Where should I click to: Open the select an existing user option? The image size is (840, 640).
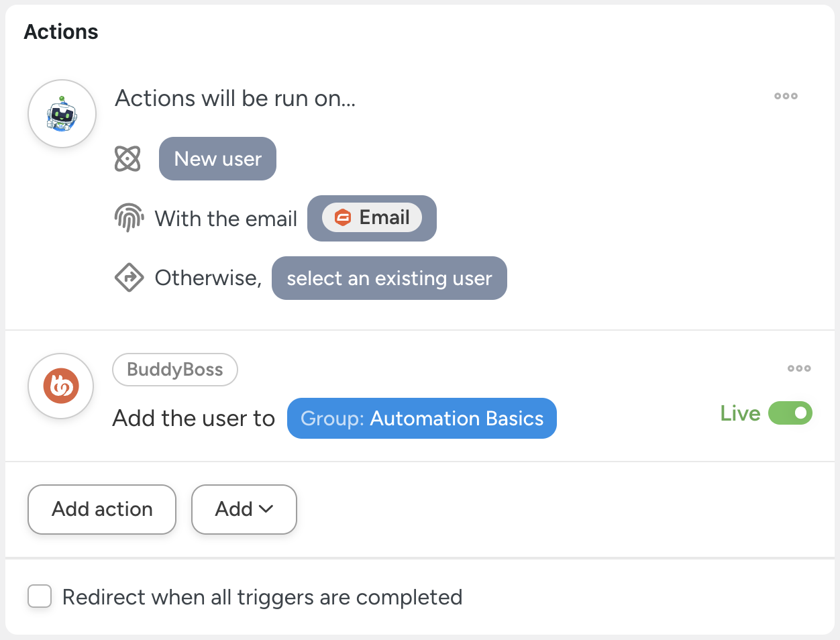coord(389,278)
